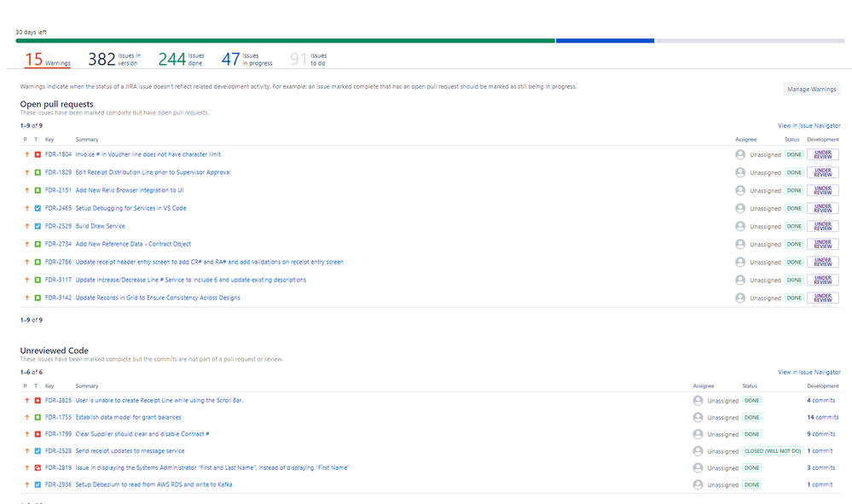Open the unassigned avatar icon for FDR-2734

click(x=739, y=244)
